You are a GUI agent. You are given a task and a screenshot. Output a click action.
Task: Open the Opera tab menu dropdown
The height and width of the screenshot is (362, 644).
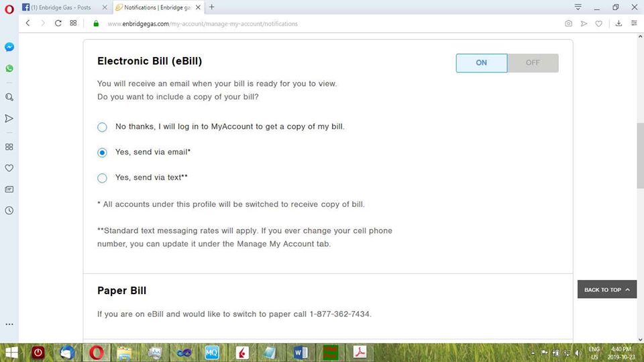578,7
